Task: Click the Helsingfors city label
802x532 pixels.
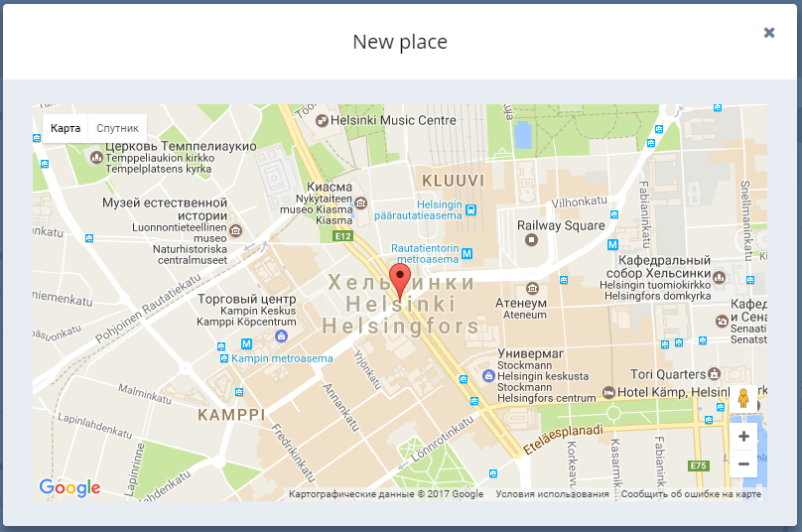Action: coord(400,327)
